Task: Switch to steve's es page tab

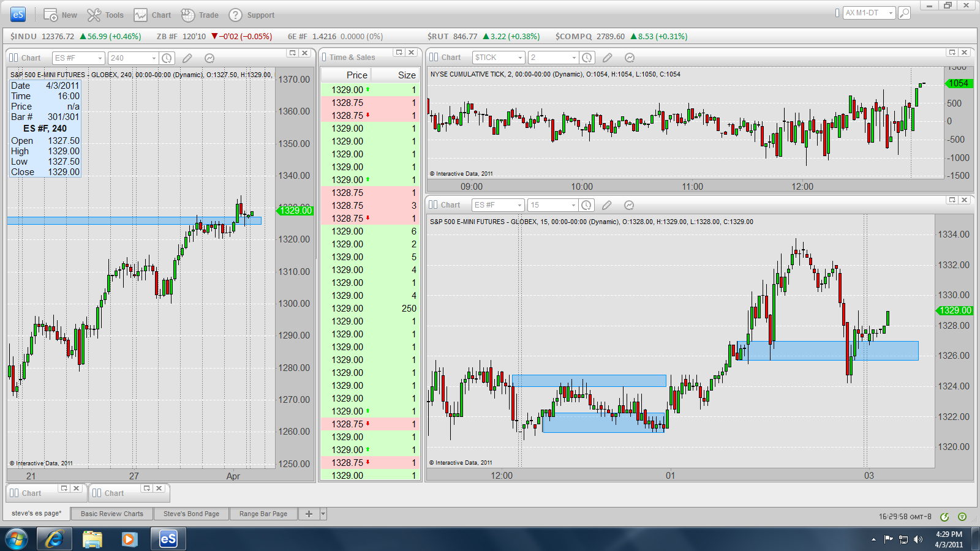Action: tap(37, 513)
